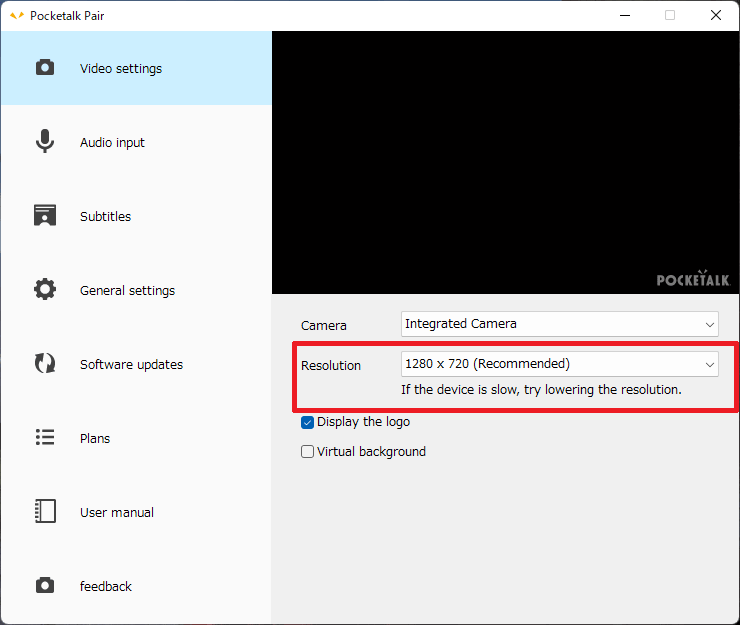The width and height of the screenshot is (740, 625).
Task: Open the User manual text link
Action: [x=117, y=513]
